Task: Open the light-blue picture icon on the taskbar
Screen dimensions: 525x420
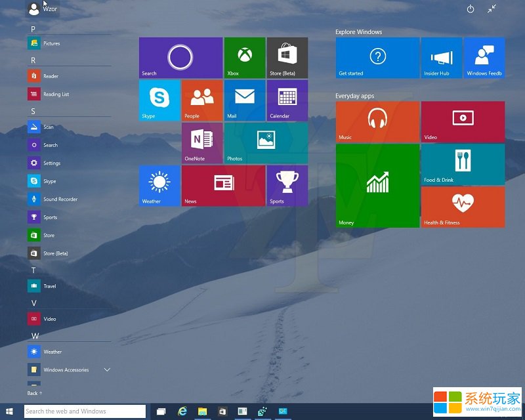Action: click(x=283, y=411)
